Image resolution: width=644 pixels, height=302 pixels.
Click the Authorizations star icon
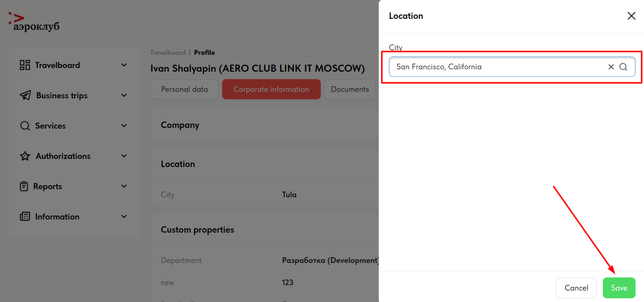click(x=25, y=156)
